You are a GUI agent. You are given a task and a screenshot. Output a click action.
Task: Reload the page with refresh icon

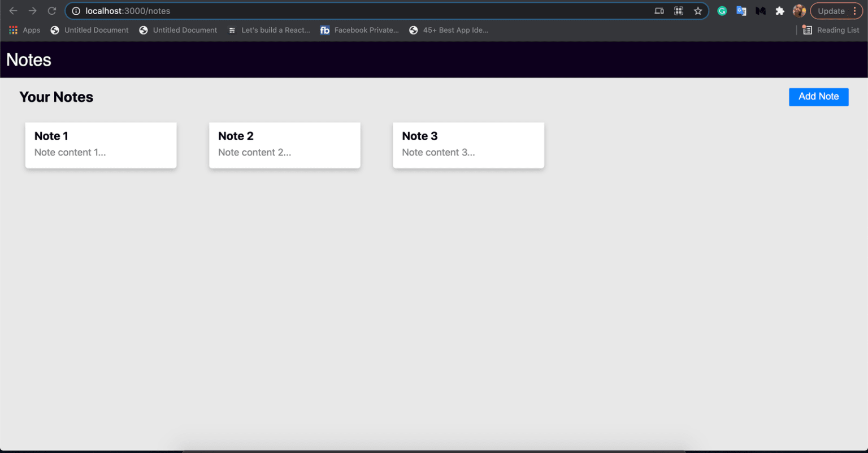tap(51, 11)
